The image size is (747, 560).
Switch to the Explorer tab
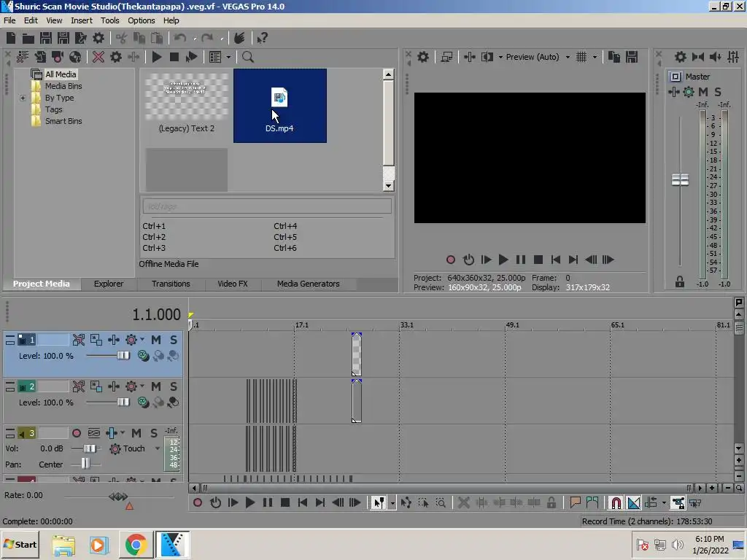pos(109,284)
